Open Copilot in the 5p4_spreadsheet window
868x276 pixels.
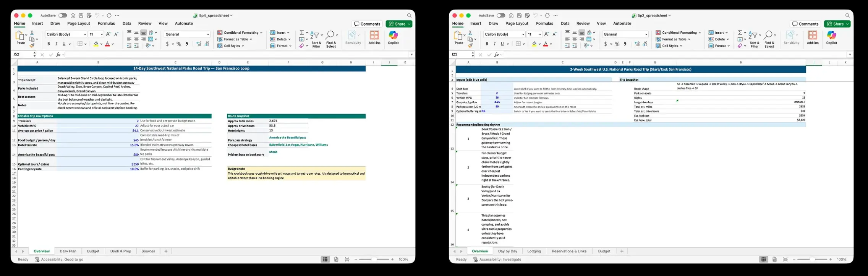(x=393, y=37)
